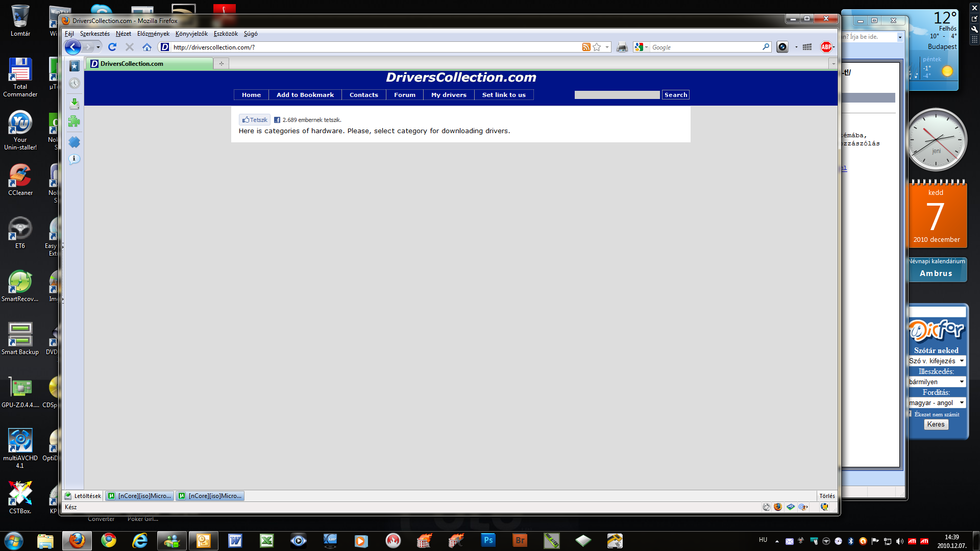Viewport: 980px width, 551px height.
Task: Expand the magyar - angol dropdown
Action: tap(937, 403)
